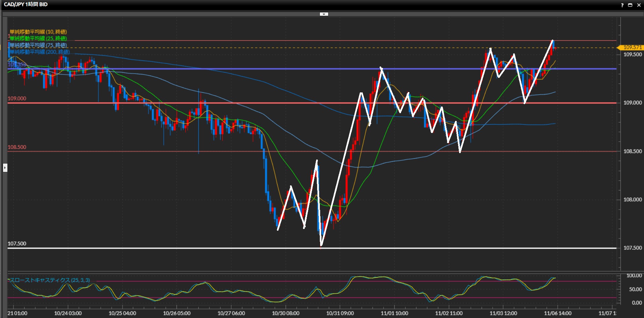Screen dimensions: 644x318
Task: Click the 108.000 price axis label
Action: [632, 199]
